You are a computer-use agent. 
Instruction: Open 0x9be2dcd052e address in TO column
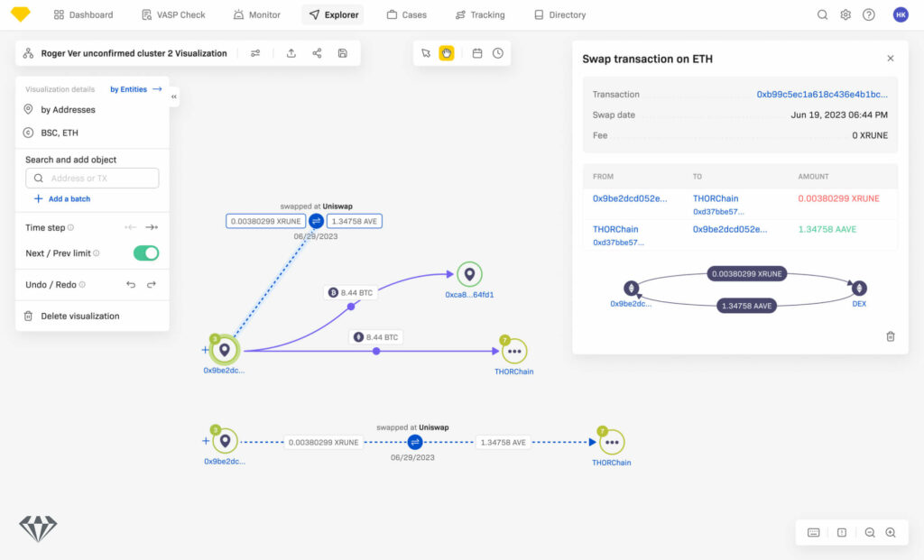pos(730,229)
